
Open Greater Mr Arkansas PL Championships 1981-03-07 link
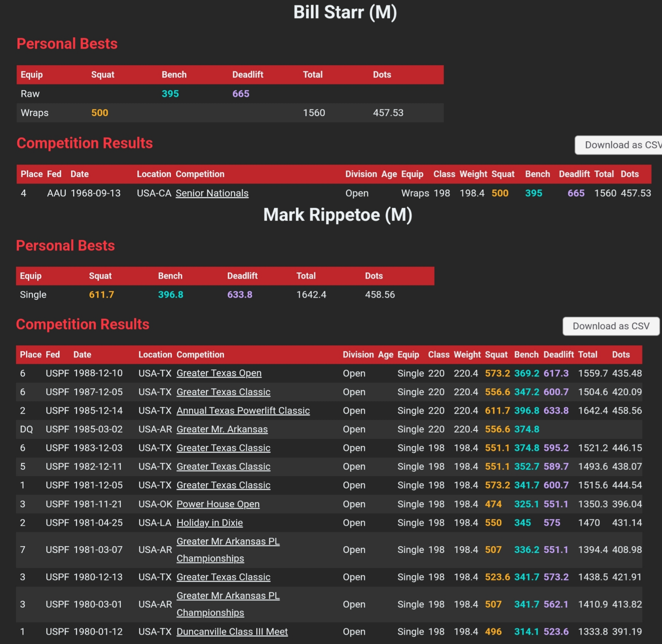point(228,550)
